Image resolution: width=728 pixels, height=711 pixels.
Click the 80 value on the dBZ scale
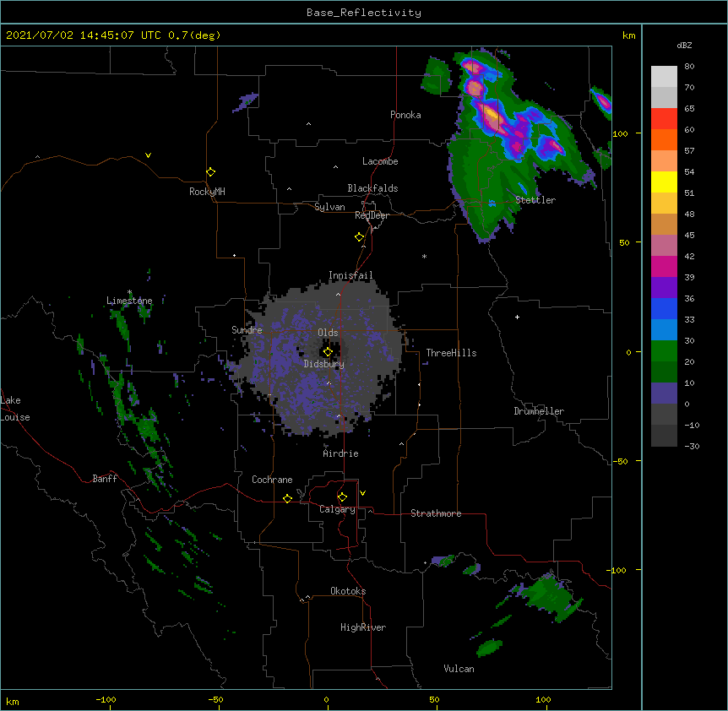click(689, 67)
